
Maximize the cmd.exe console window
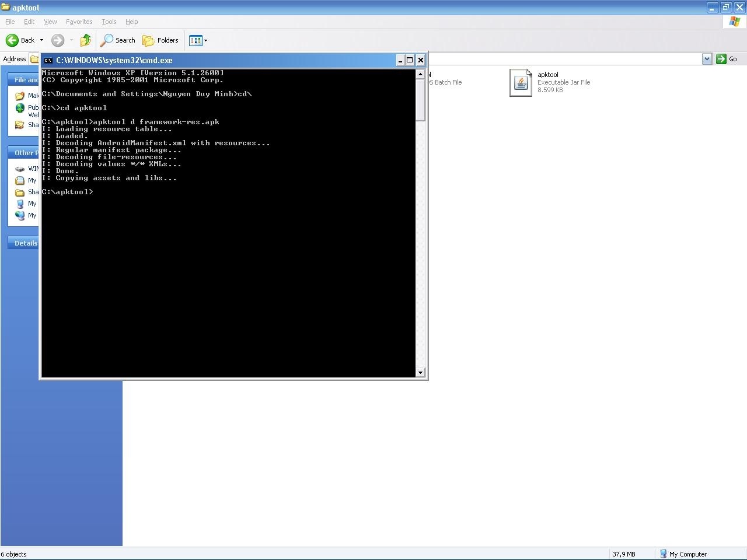[410, 60]
